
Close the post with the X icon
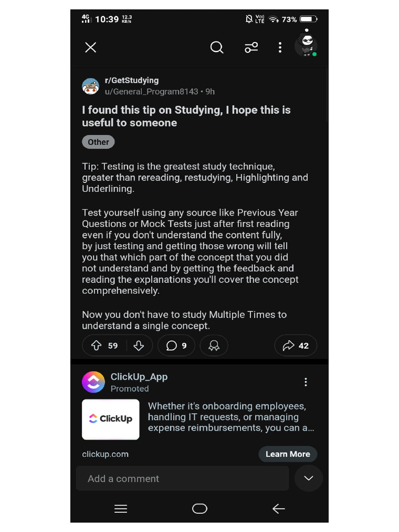click(x=90, y=48)
